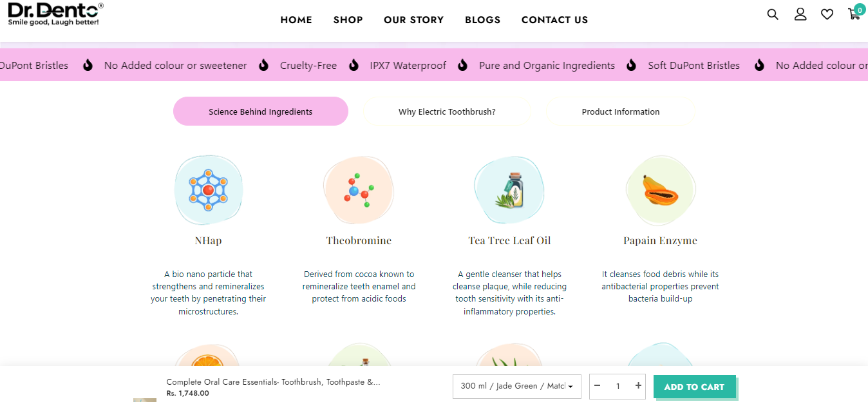Switch to Why Electric Toothbrush tab

coord(447,111)
